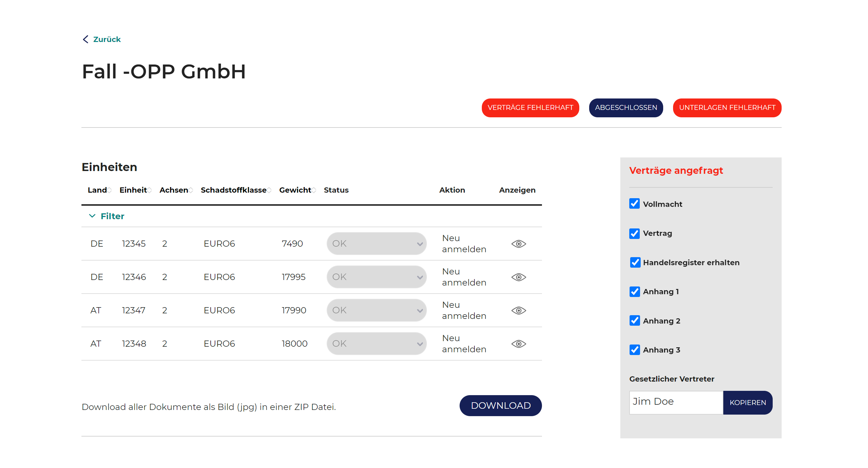Sort by the Schadstoffklasse column arrows
Viewport: 868px width, 468px height.
269,190
